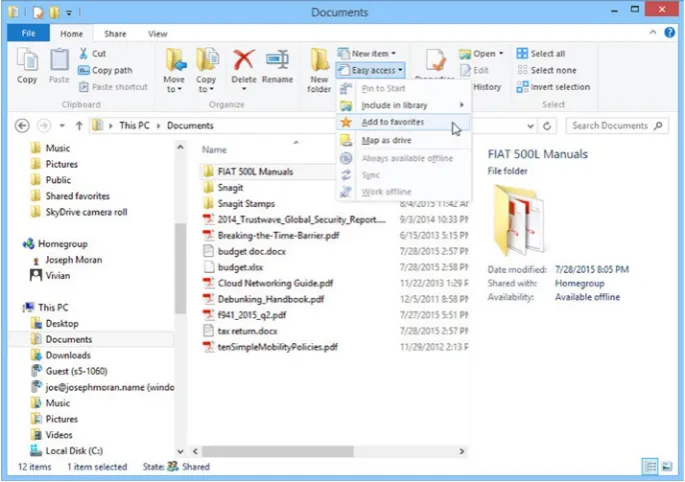Screen dimensions: 685x482
Task: Open Downloads in navigation pane
Action: click(68, 355)
